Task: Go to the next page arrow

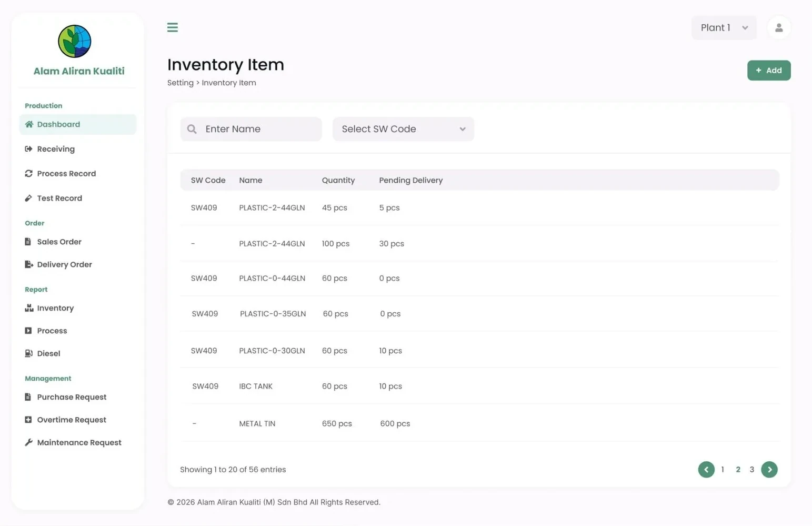Action: click(x=769, y=469)
